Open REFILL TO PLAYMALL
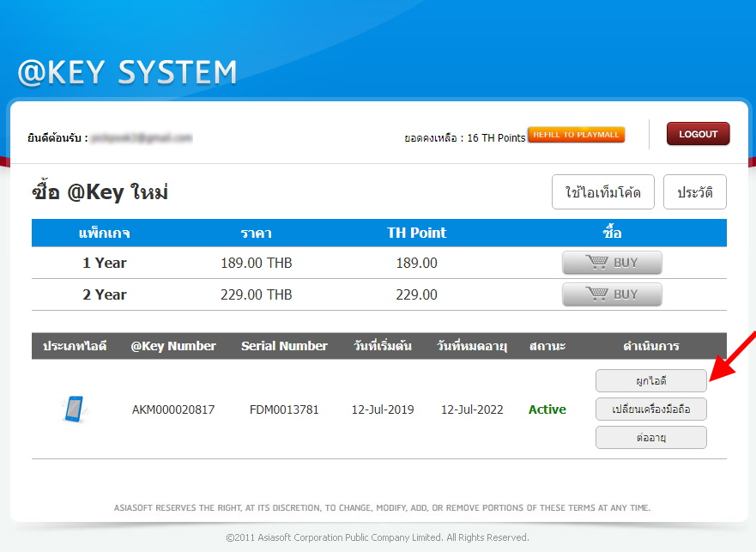 pos(576,135)
